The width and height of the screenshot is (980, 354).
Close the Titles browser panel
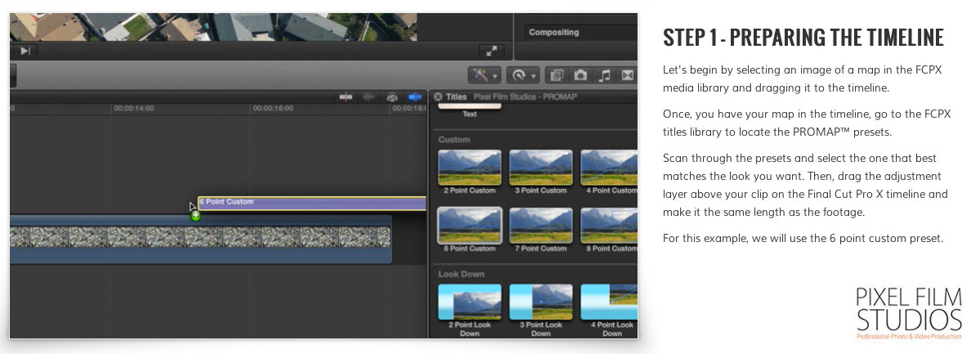438,97
